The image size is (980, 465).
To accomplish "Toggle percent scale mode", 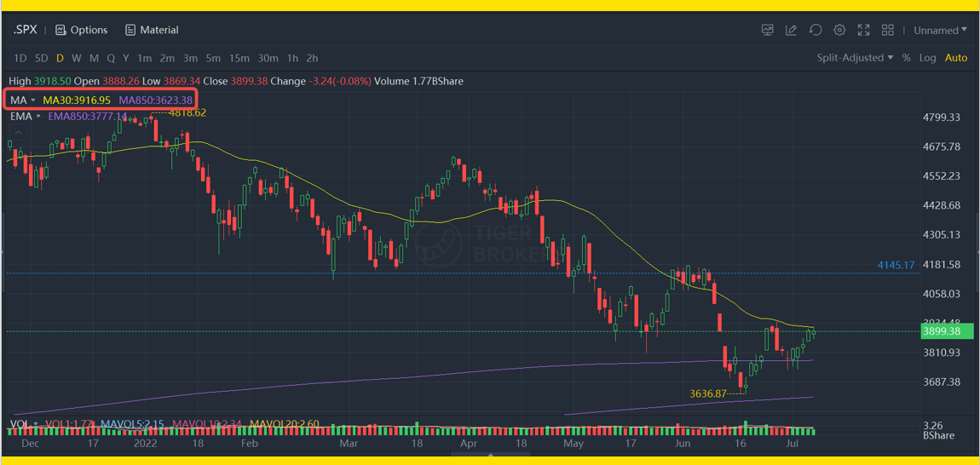I will coord(906,58).
